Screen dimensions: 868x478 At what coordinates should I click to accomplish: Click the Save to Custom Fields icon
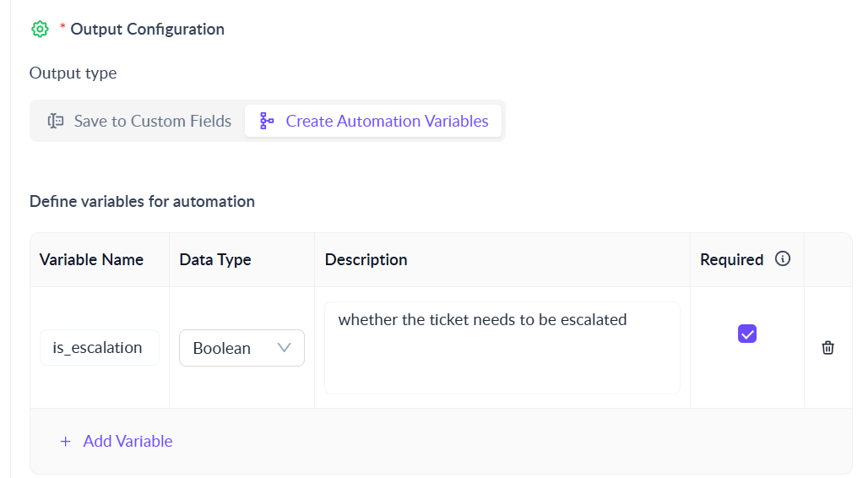56,121
